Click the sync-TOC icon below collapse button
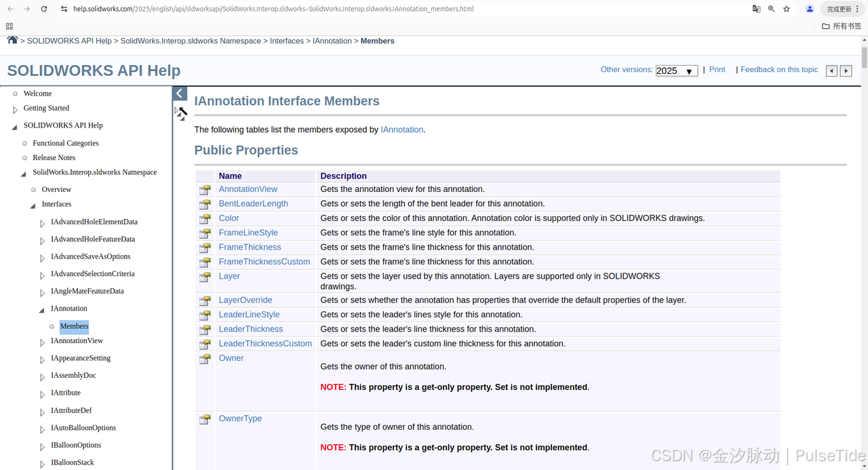The height and width of the screenshot is (470, 868). 180,113
